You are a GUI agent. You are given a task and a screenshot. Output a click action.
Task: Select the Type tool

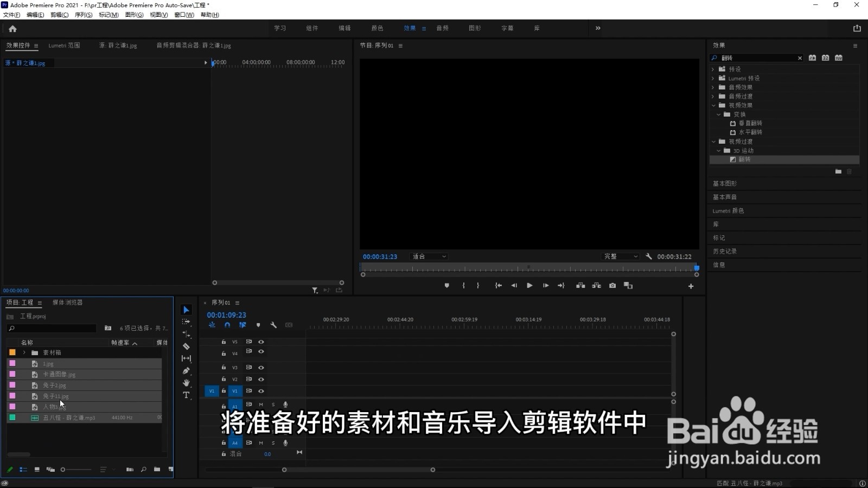point(186,395)
